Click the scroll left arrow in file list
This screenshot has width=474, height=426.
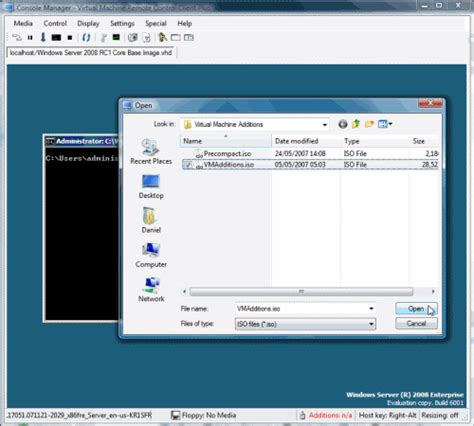[x=184, y=292]
